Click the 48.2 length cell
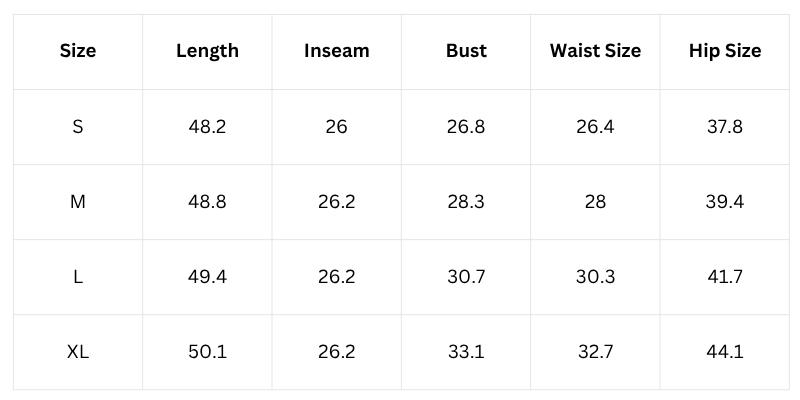The height and width of the screenshot is (400, 800). [x=207, y=127]
